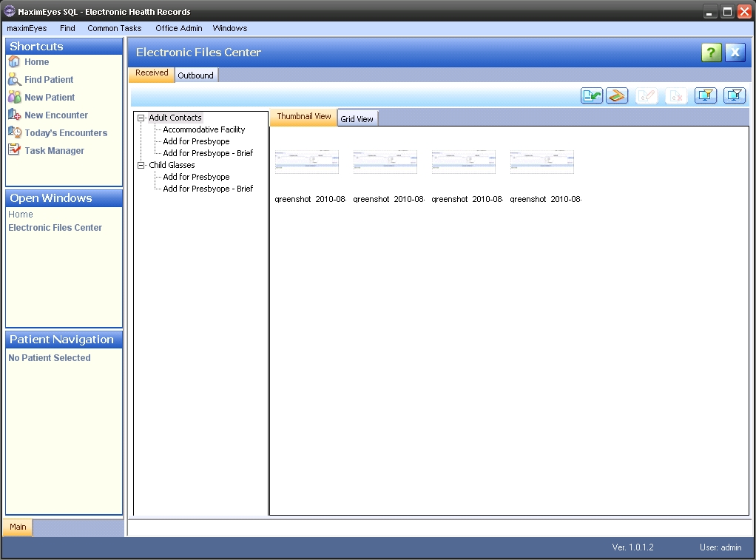Collapse the Adult Contacts tree node

click(141, 118)
